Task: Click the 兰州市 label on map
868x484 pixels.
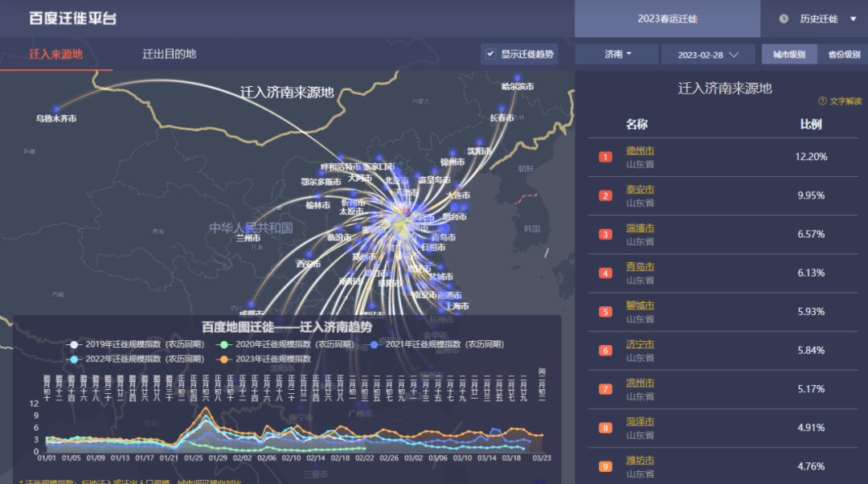Action: [248, 237]
